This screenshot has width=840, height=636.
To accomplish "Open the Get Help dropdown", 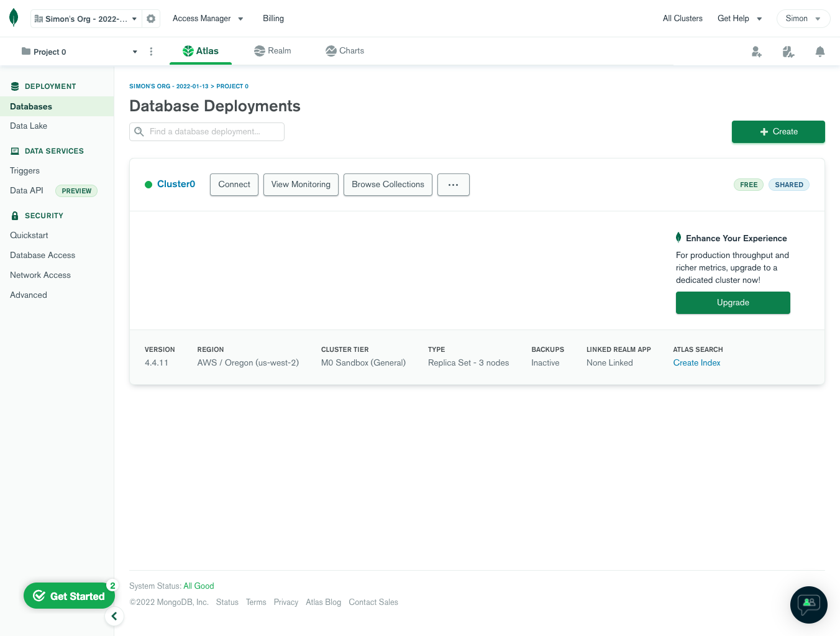I will 739,19.
